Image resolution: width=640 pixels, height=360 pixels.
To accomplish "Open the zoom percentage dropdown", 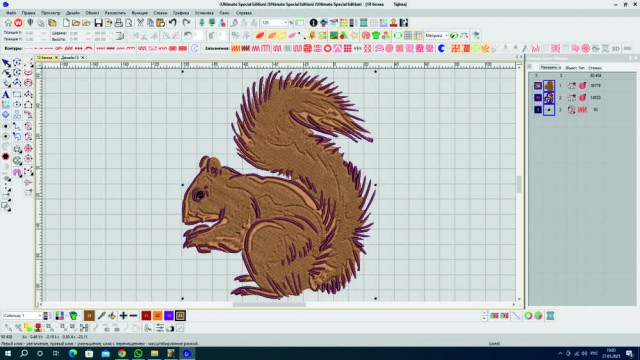I will (286, 23).
